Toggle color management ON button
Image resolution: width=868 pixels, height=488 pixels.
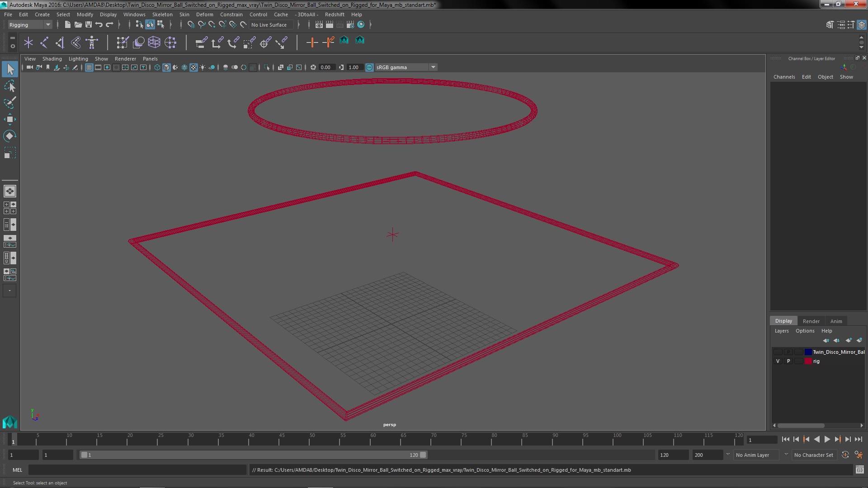[369, 67]
